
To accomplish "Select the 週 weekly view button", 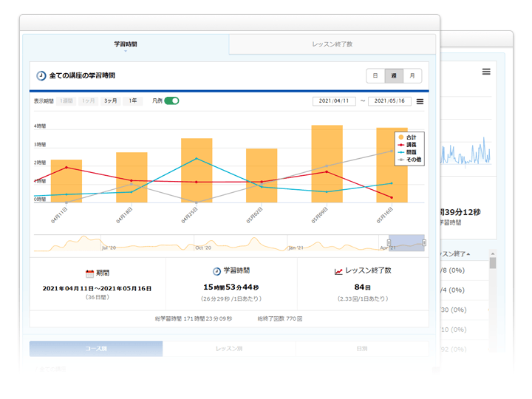I will pyautogui.click(x=394, y=75).
